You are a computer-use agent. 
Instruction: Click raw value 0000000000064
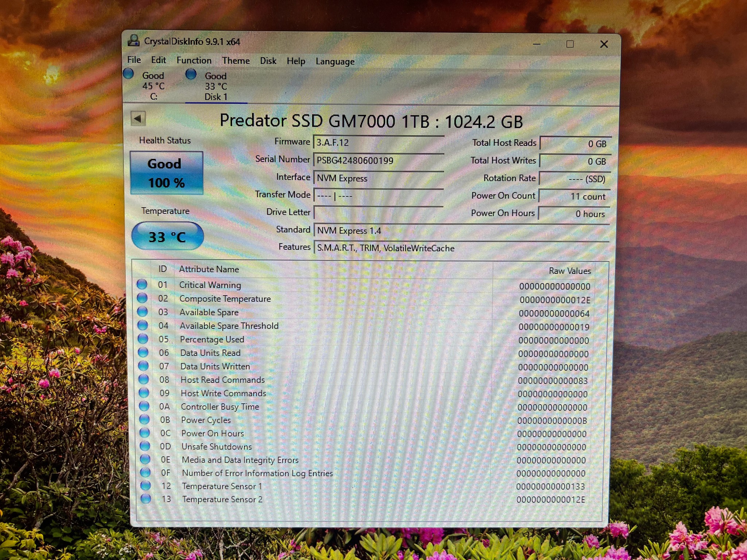[554, 313]
